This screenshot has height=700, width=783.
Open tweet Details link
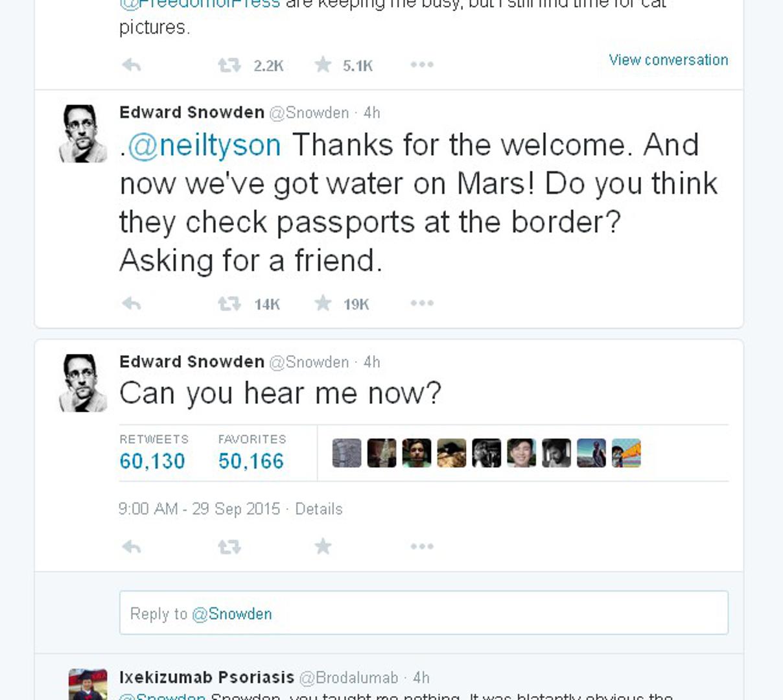click(x=318, y=509)
